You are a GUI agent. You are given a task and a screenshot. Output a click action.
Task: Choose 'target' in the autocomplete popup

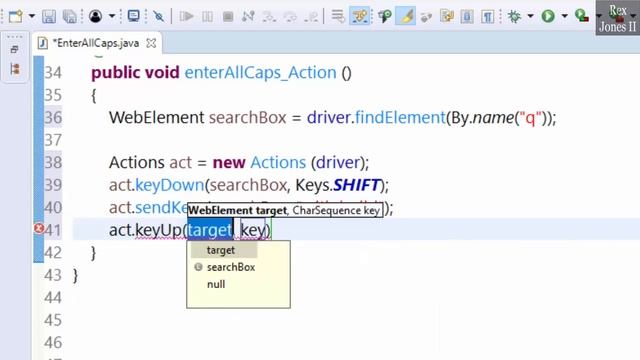220,250
